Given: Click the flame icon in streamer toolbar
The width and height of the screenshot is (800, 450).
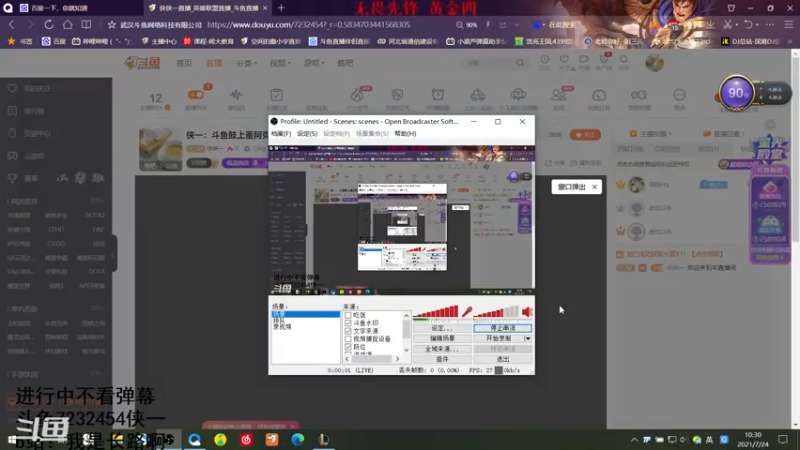Looking at the screenshot, I should [x=357, y=94].
